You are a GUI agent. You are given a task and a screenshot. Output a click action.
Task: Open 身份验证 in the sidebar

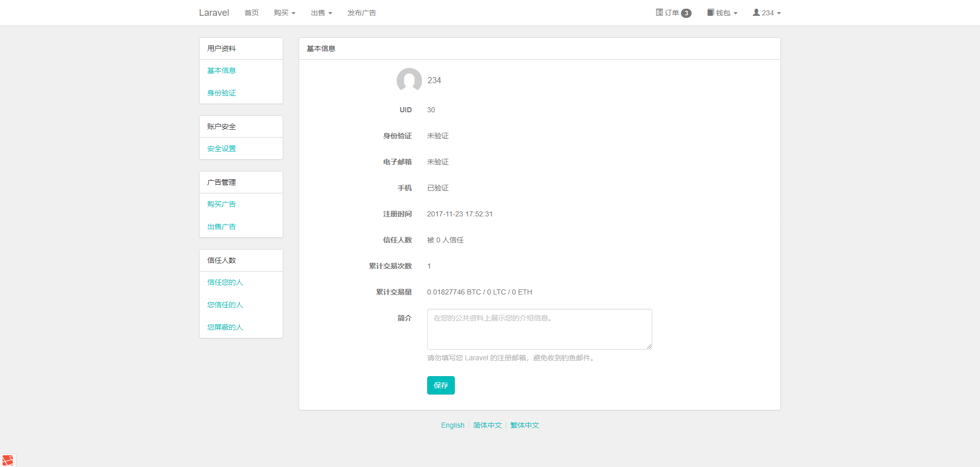222,93
